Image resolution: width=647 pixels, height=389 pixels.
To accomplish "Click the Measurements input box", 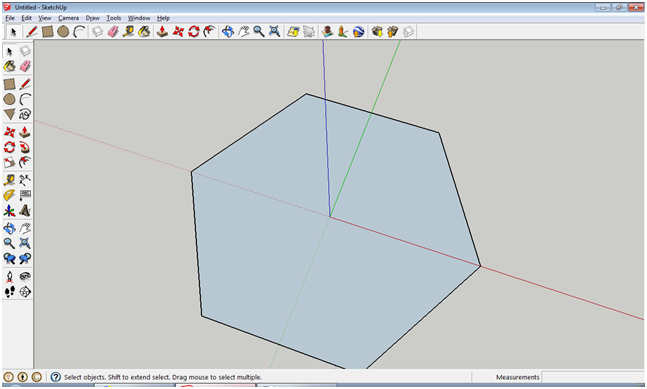I will click(x=593, y=377).
